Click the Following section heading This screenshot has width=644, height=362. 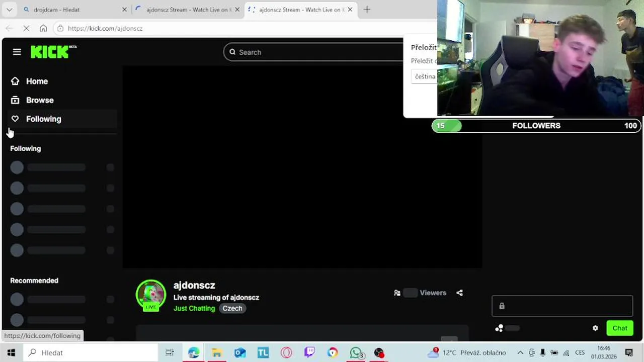pos(26,148)
